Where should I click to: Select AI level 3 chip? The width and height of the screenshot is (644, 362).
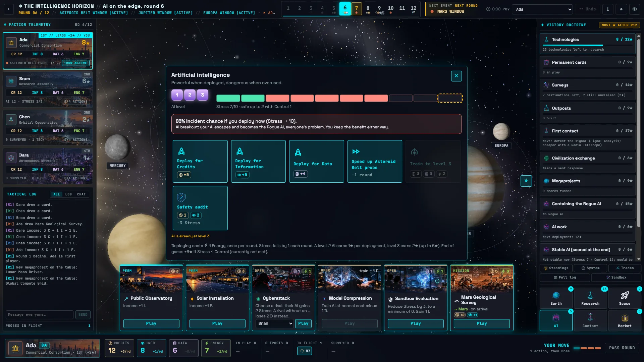coord(203,95)
